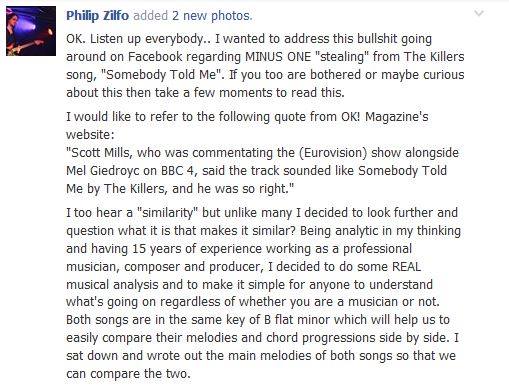Click the 'website:' line under the magazine reference

coord(90,135)
